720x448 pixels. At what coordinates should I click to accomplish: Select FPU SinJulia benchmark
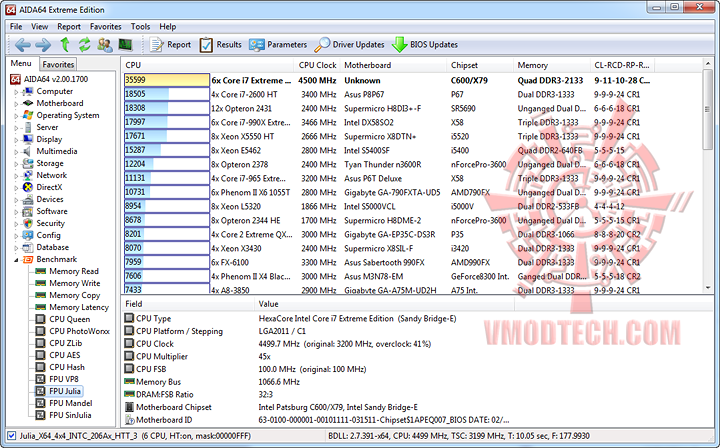click(x=70, y=415)
